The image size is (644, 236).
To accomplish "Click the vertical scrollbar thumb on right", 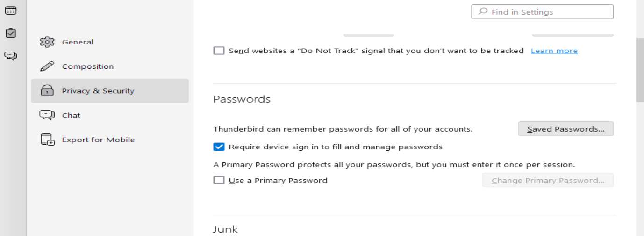I will coord(640,70).
